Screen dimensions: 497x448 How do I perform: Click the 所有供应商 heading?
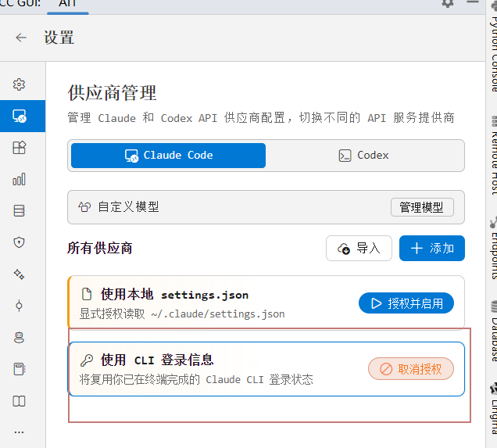point(99,248)
